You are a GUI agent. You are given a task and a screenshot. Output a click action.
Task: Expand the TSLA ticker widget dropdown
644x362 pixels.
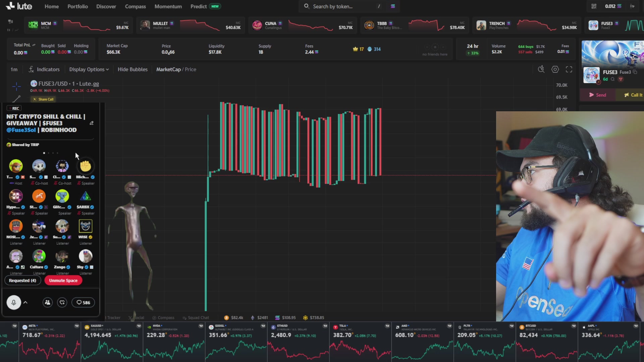point(387,326)
